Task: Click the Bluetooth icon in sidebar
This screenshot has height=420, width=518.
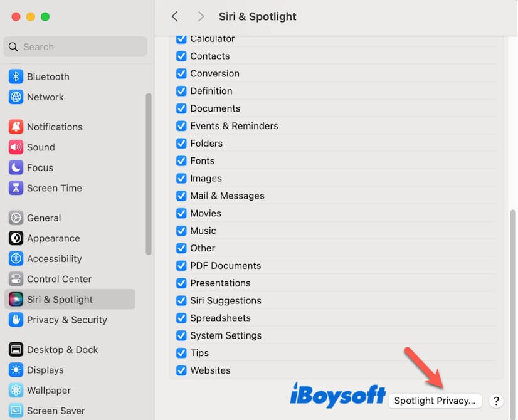Action: coord(16,76)
